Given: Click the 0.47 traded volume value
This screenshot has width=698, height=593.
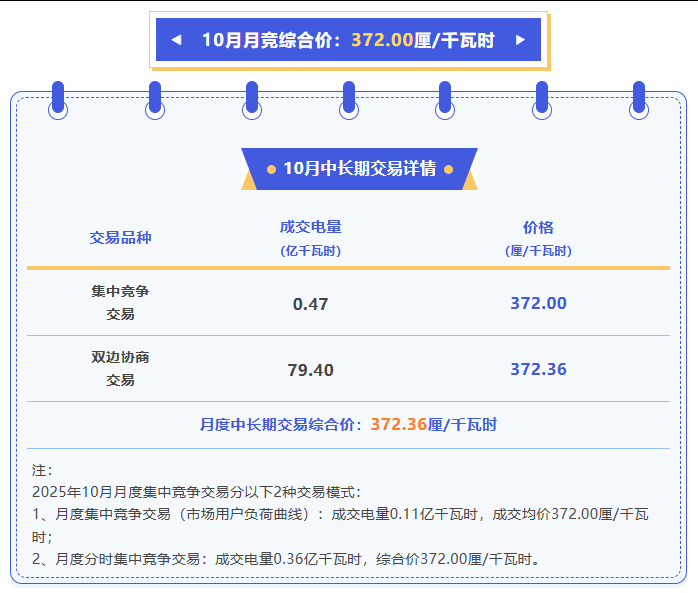Looking at the screenshot, I should coord(310,304).
